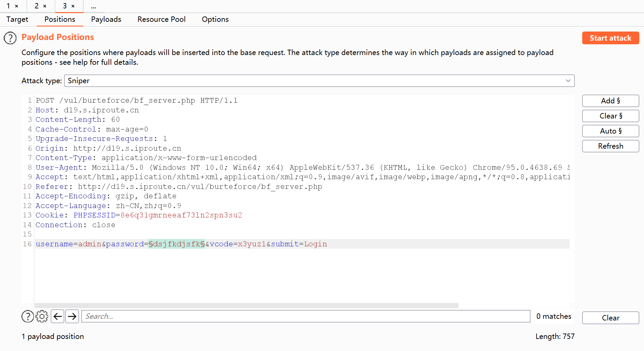Image resolution: width=644 pixels, height=351 pixels.
Task: Go to next search match arrow
Action: tap(72, 316)
